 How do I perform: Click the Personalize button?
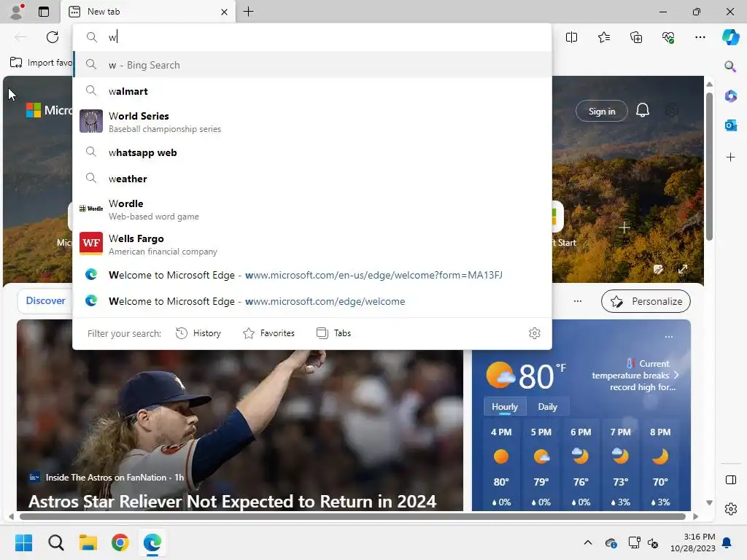pyautogui.click(x=646, y=301)
